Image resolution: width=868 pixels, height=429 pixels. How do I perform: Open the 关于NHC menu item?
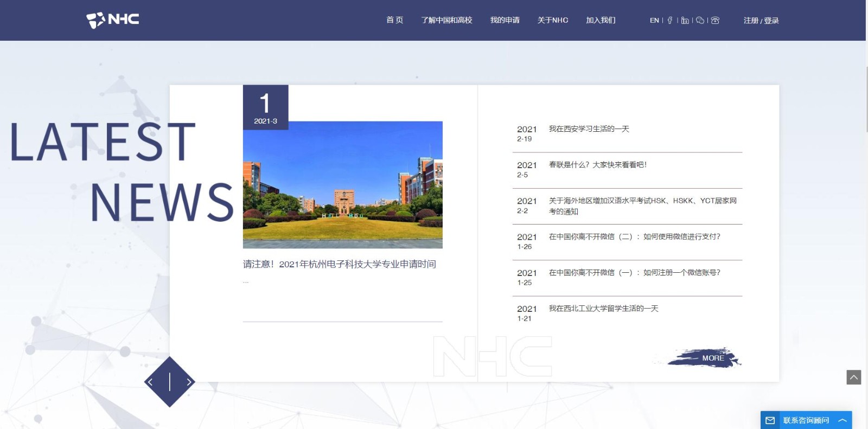point(552,20)
